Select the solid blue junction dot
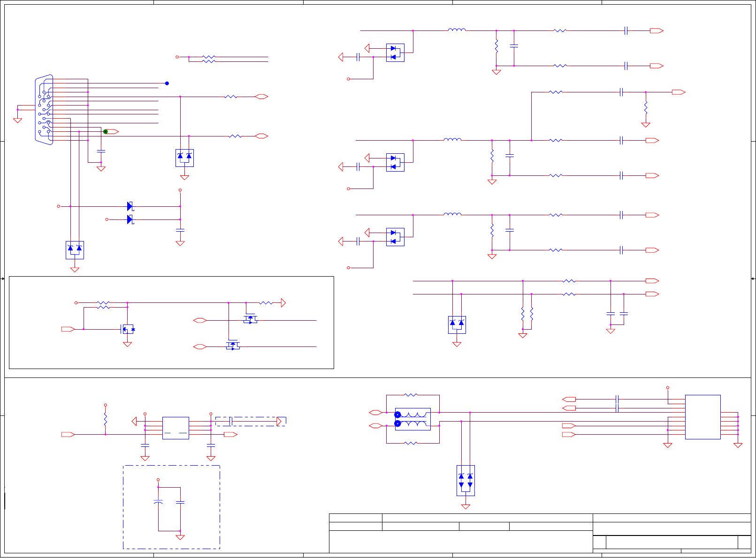 pos(167,83)
